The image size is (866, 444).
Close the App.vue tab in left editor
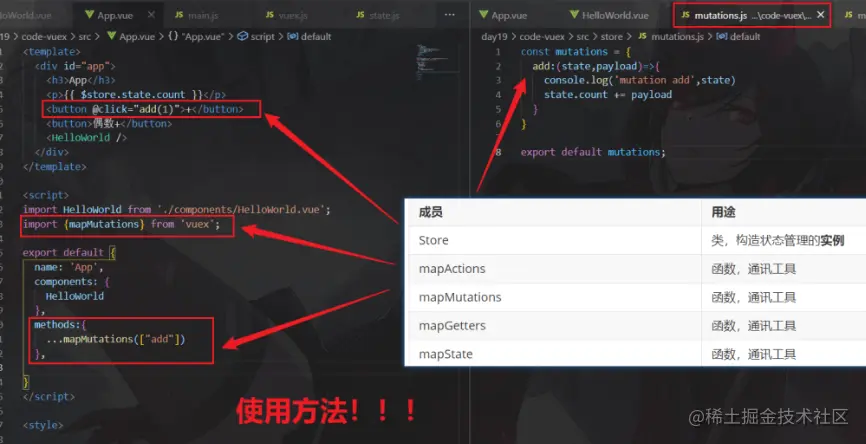(151, 15)
